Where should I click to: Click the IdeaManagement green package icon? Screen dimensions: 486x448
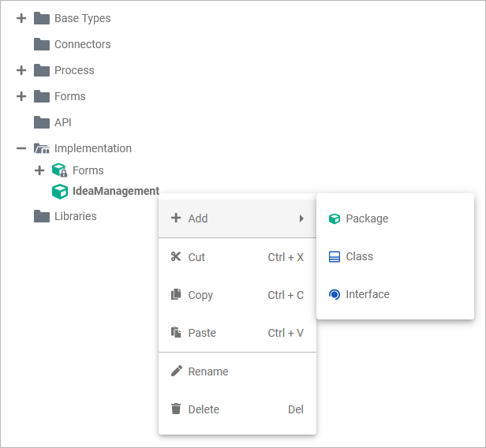[60, 191]
